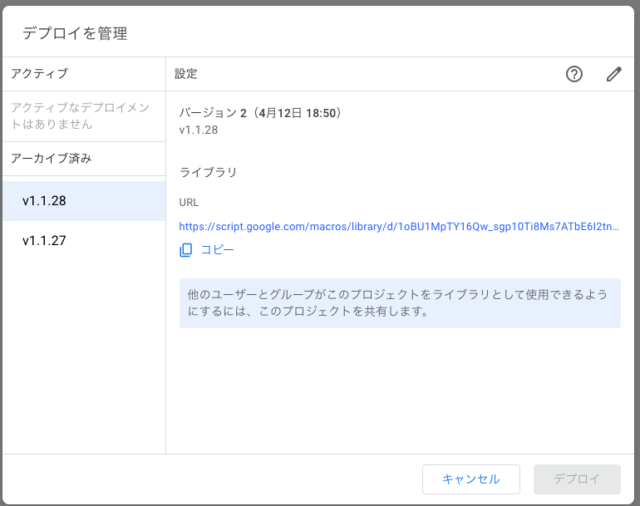Screen dimensions: 640x506
Task: Click the 設定 panel heading
Action: coord(186,74)
